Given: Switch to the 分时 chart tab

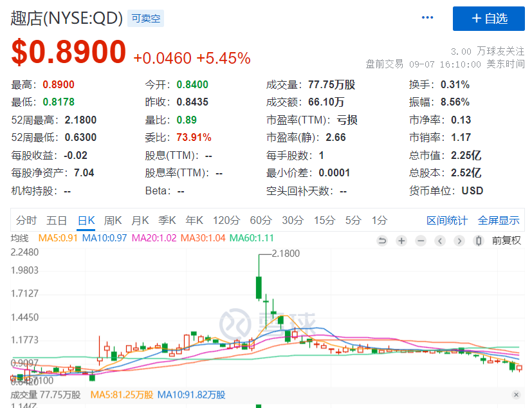Looking at the screenshot, I should pyautogui.click(x=26, y=220).
